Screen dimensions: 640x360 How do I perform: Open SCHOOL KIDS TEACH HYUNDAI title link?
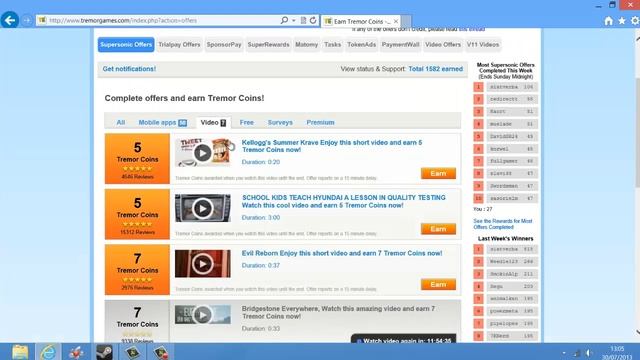coord(343,201)
